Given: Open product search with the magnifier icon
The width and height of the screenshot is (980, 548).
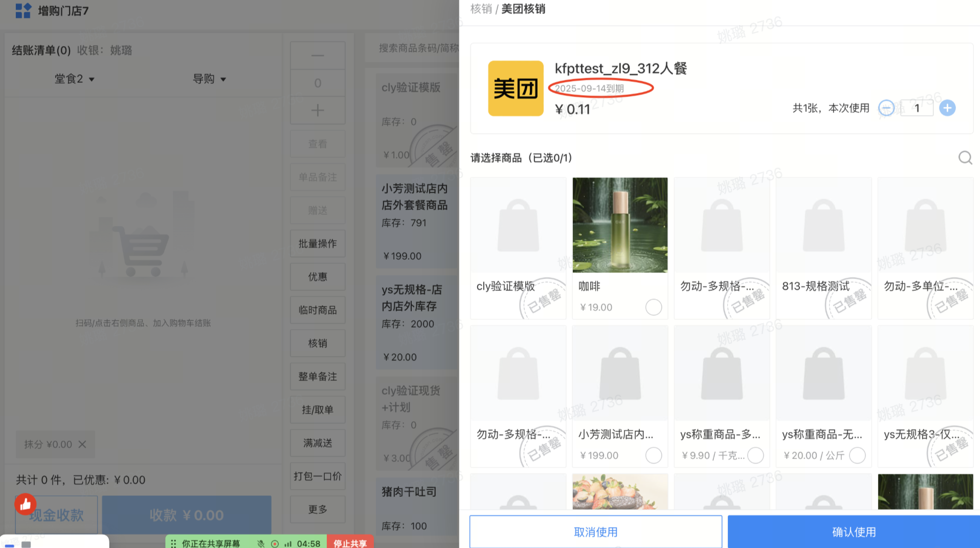Looking at the screenshot, I should [x=965, y=158].
